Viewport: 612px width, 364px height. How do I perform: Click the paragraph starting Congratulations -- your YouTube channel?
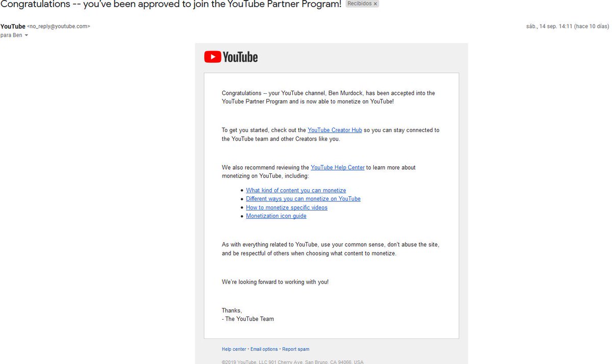pos(328,97)
